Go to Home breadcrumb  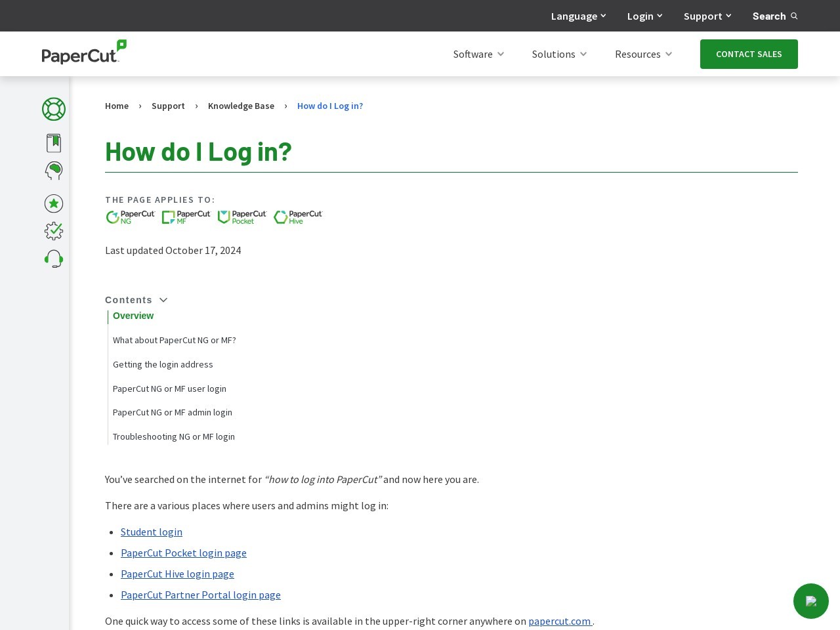click(117, 106)
